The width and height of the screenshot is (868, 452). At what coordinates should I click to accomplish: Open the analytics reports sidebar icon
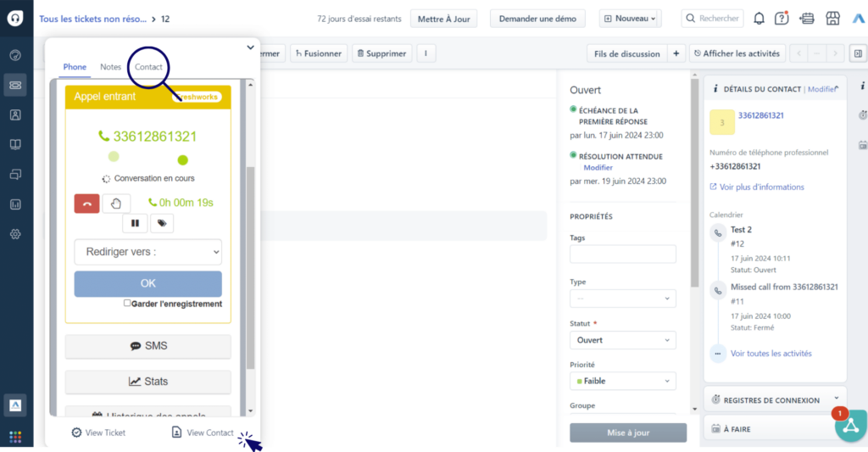click(15, 204)
